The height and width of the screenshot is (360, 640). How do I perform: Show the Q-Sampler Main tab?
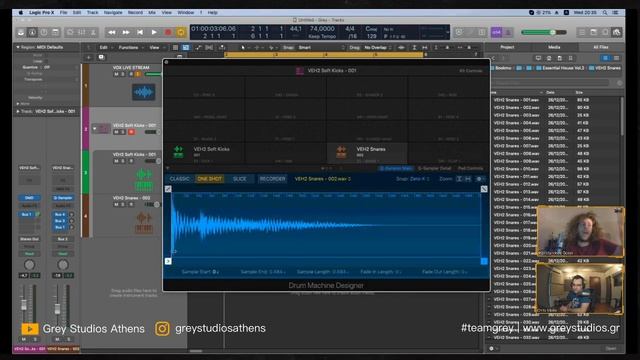pos(396,168)
